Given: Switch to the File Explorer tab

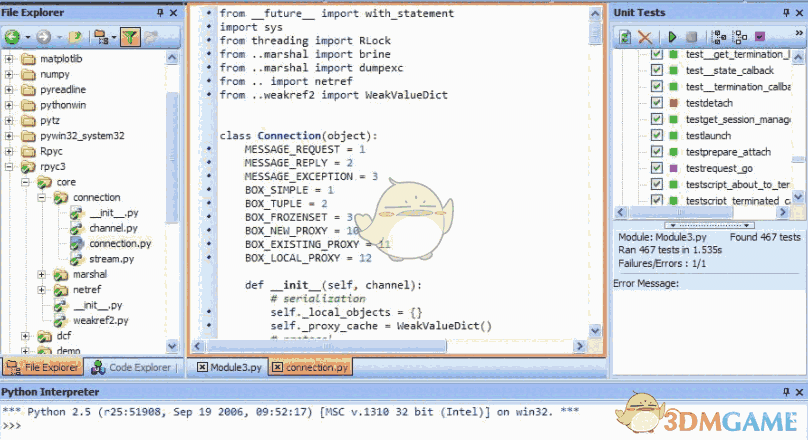Looking at the screenshot, I should (x=42, y=367).
